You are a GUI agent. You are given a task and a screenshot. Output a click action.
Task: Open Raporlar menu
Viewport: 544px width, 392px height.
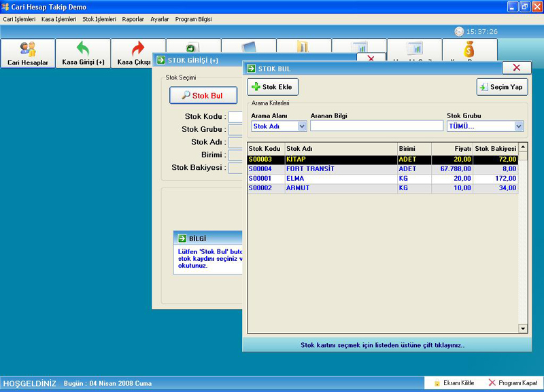click(x=133, y=20)
